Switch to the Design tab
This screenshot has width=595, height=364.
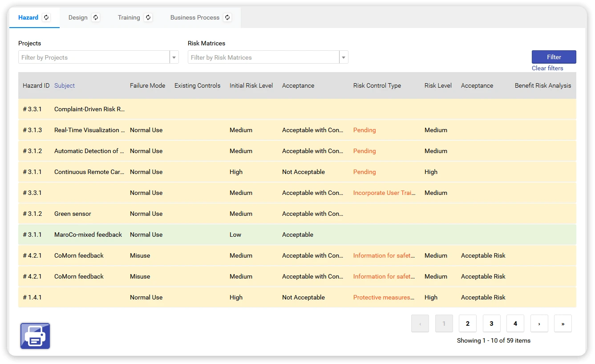click(x=78, y=17)
